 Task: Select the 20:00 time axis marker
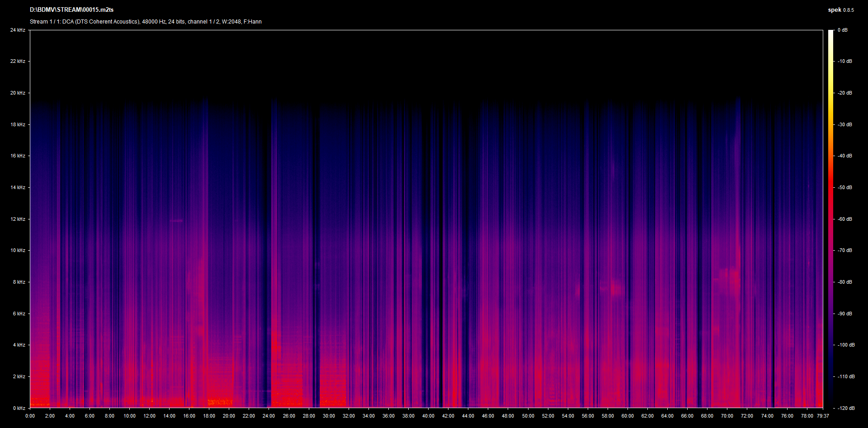point(229,416)
